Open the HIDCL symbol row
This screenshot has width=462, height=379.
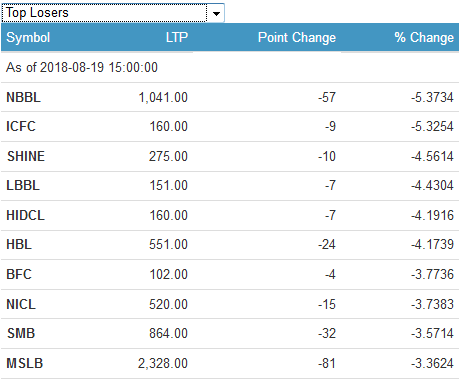pos(230,215)
